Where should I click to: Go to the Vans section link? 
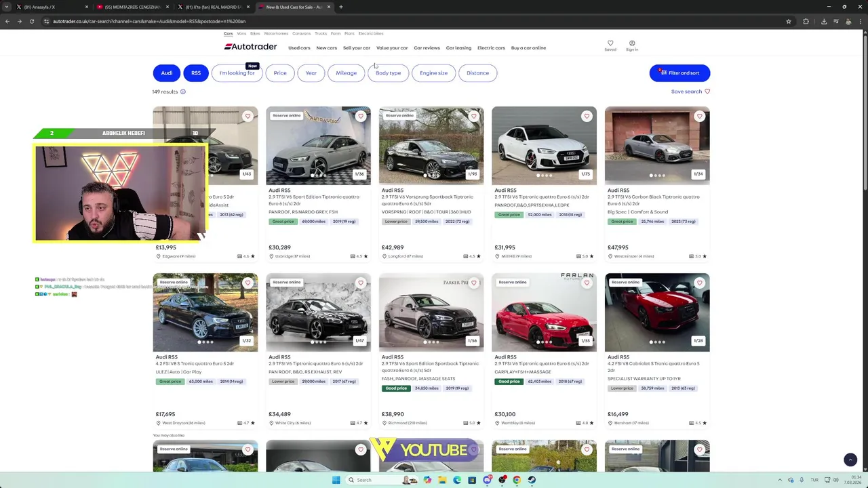pos(241,33)
